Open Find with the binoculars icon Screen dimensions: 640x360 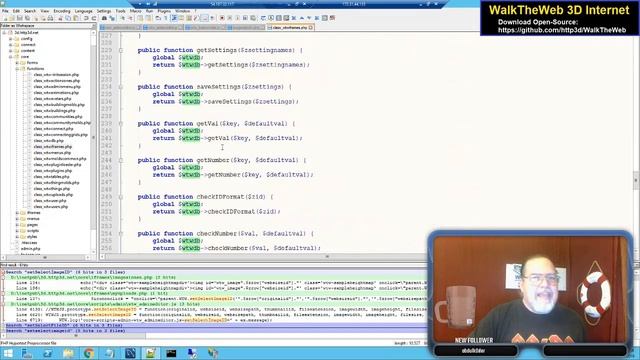coord(104,18)
